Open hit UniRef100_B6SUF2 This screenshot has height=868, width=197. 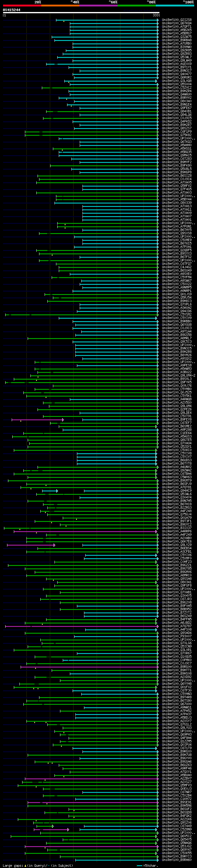tap(176, 809)
